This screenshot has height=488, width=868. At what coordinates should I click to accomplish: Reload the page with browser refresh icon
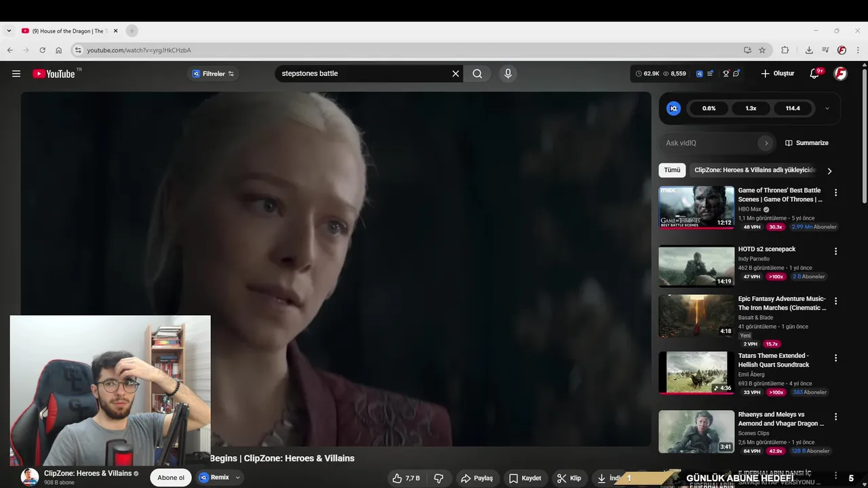[42, 50]
